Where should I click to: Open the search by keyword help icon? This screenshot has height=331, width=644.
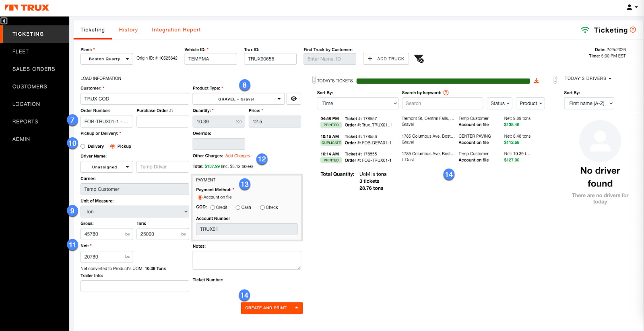coord(446,93)
